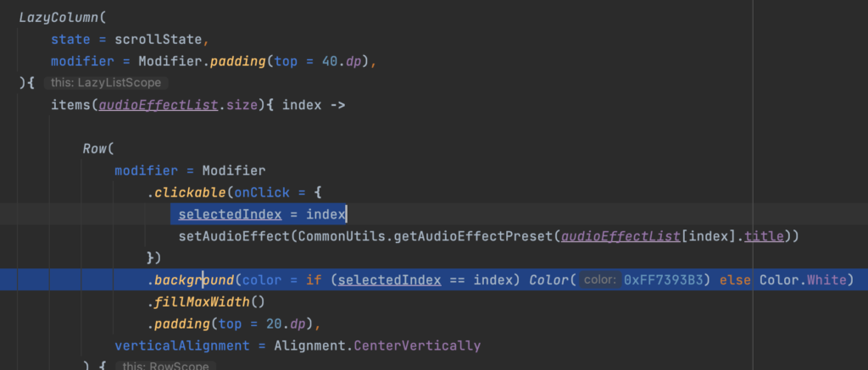The image size is (868, 370).
Task: Click the highlighted 'selectedIndex = index' assignment
Action: coord(258,214)
